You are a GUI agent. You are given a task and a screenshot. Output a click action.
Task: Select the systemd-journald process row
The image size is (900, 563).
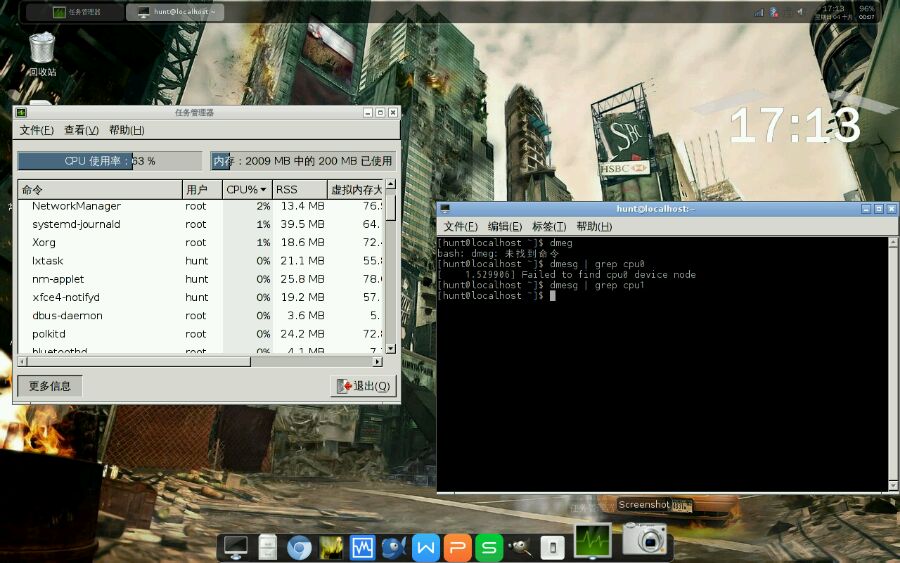pyautogui.click(x=200, y=224)
